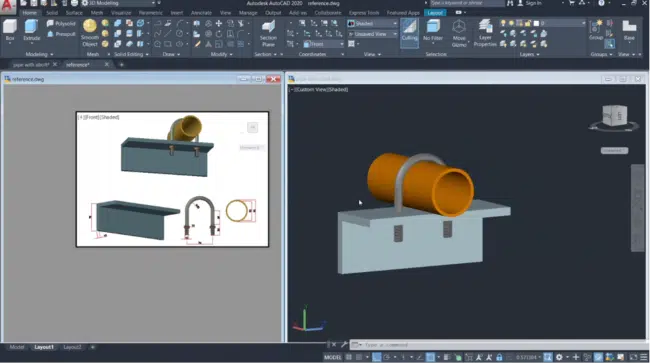Click the Plot printer icon in quick access
This screenshot has width=650, height=364.
click(x=74, y=3)
